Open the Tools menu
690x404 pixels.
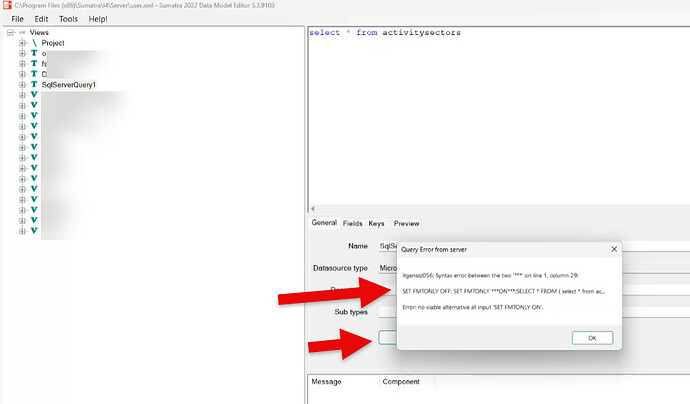pyautogui.click(x=68, y=19)
